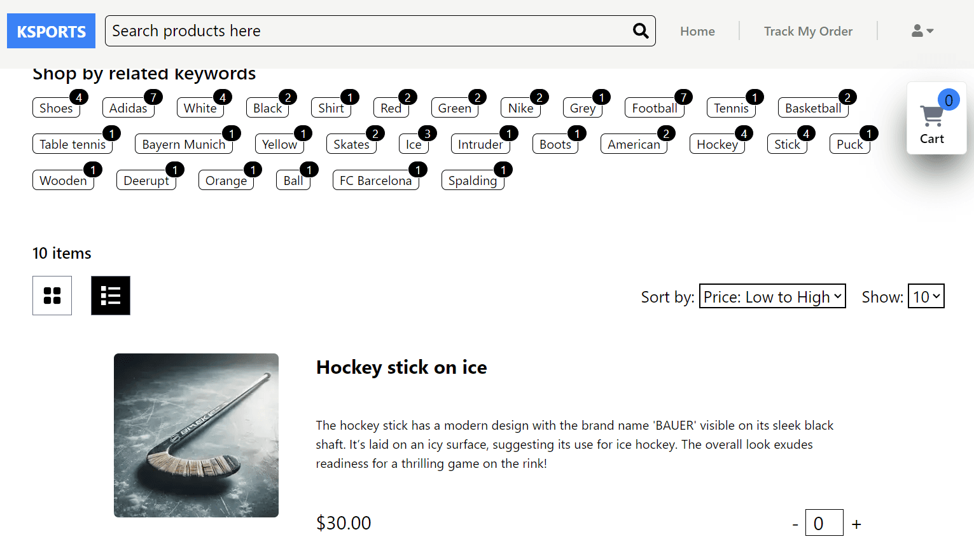Open the hockey stick product image
974x560 pixels.
[x=196, y=435]
